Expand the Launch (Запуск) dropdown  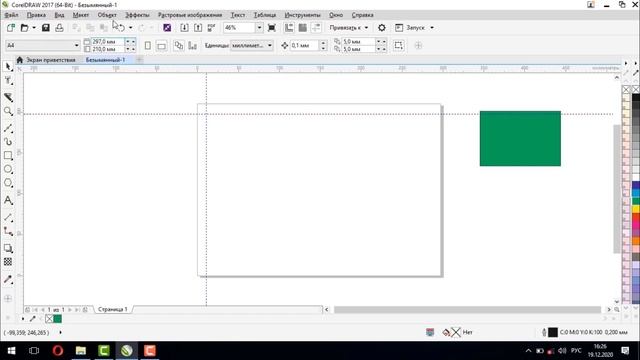(x=432, y=28)
